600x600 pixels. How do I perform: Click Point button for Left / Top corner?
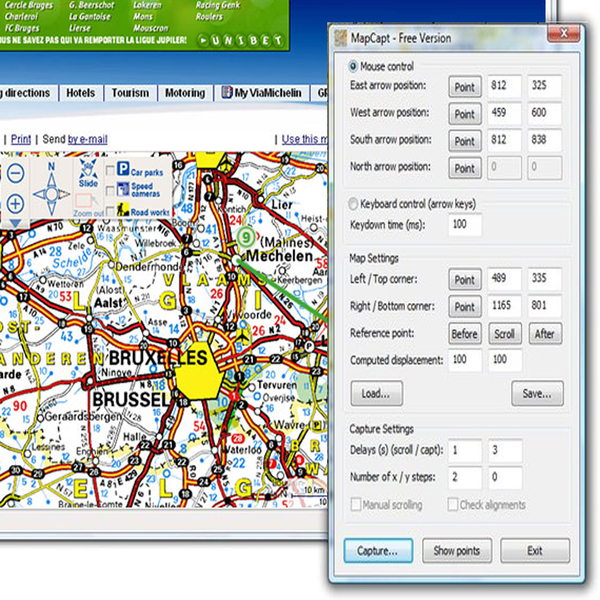tap(465, 280)
